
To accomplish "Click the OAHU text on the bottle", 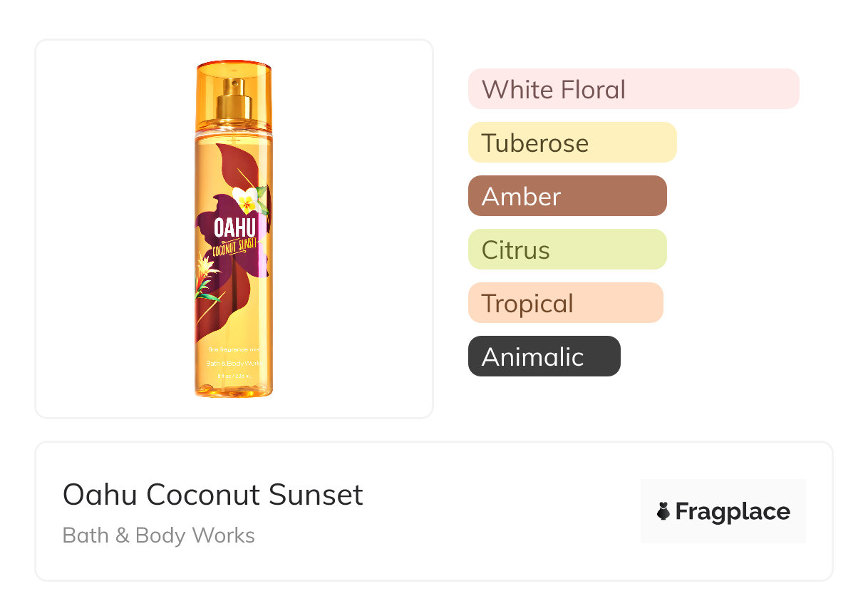I will click(234, 228).
